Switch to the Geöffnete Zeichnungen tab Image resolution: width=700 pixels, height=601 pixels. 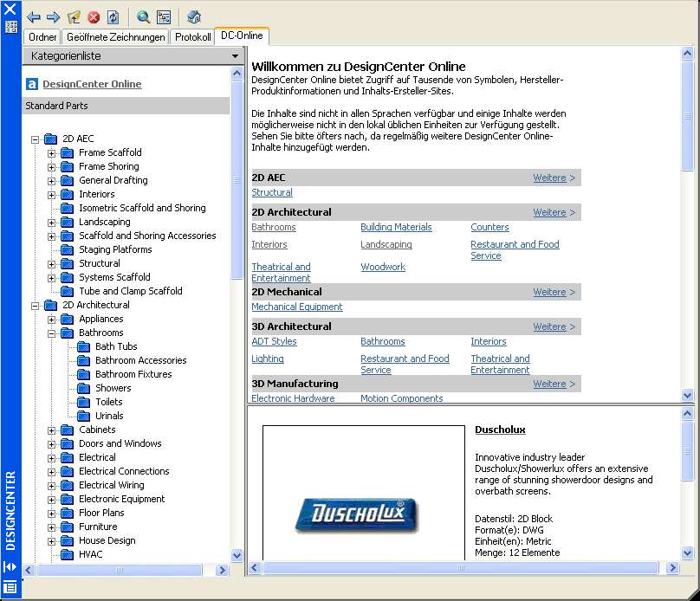coord(115,37)
